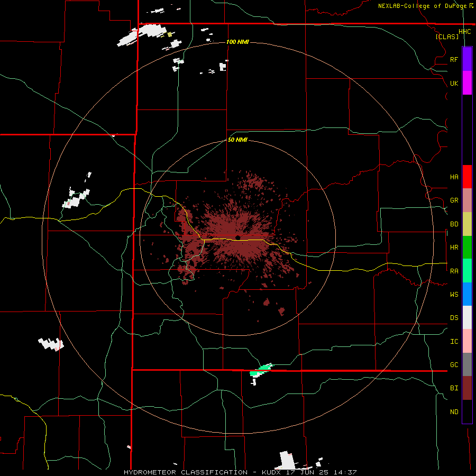Click the BI legend label
476x476 pixels.
pos(454,388)
